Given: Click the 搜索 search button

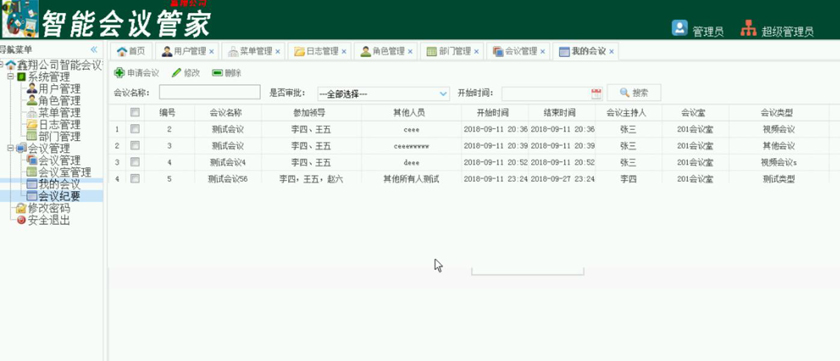Looking at the screenshot, I should point(634,93).
